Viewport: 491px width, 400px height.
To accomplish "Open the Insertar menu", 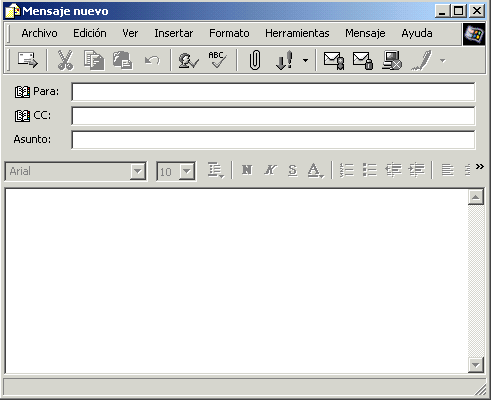I will tap(174, 33).
